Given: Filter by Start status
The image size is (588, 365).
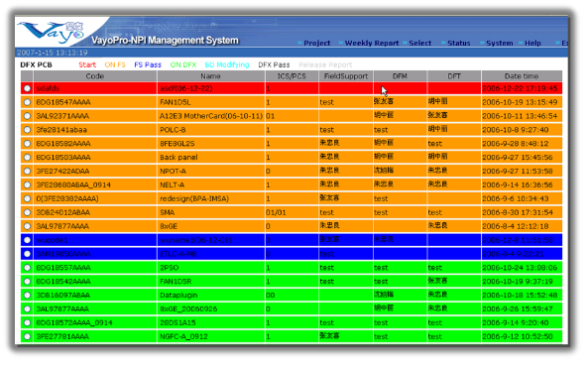Looking at the screenshot, I should 87,64.
